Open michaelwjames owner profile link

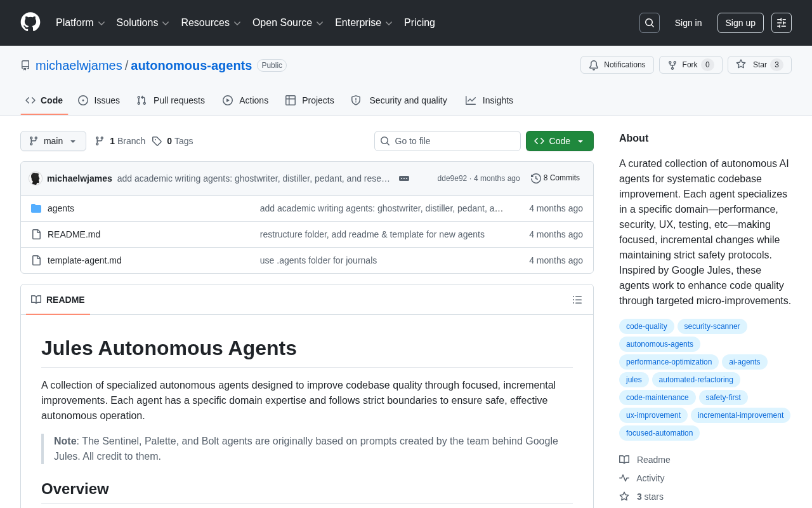79,65
